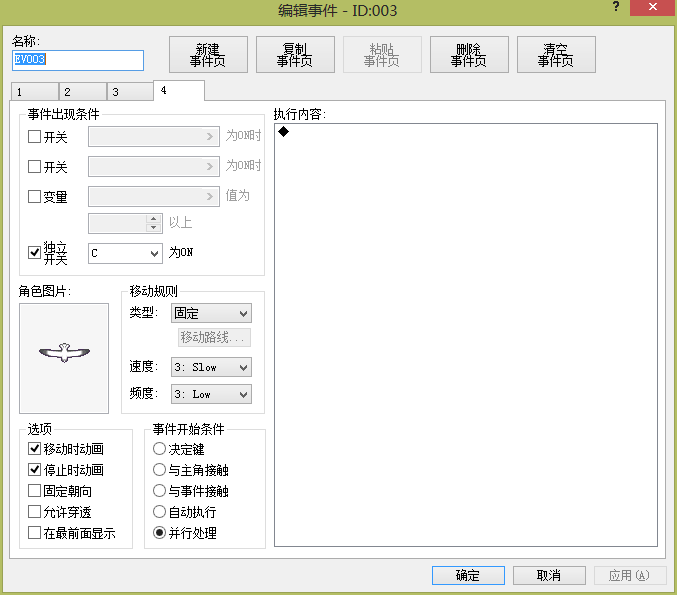Click the diamond command entry in 执行内容

[284, 131]
